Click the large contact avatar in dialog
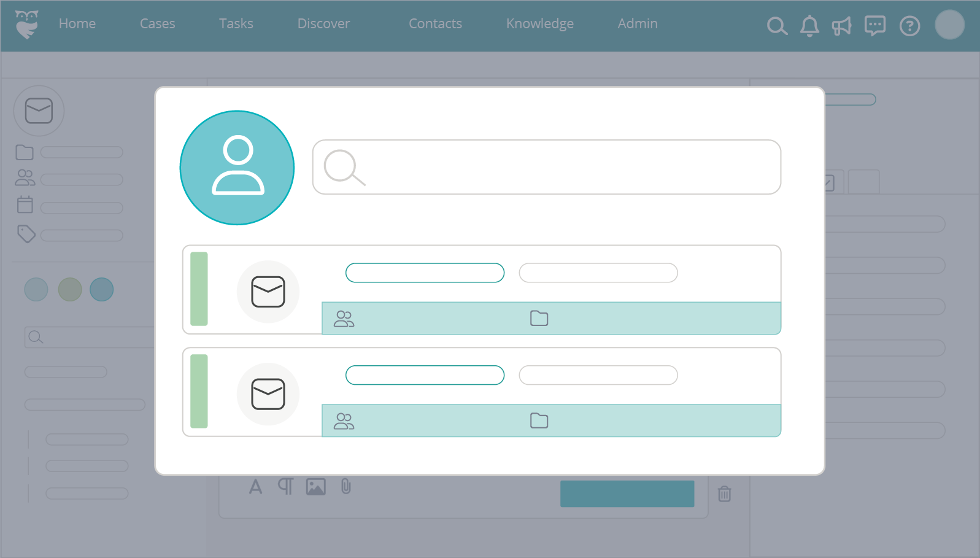The image size is (980, 558). pyautogui.click(x=237, y=168)
